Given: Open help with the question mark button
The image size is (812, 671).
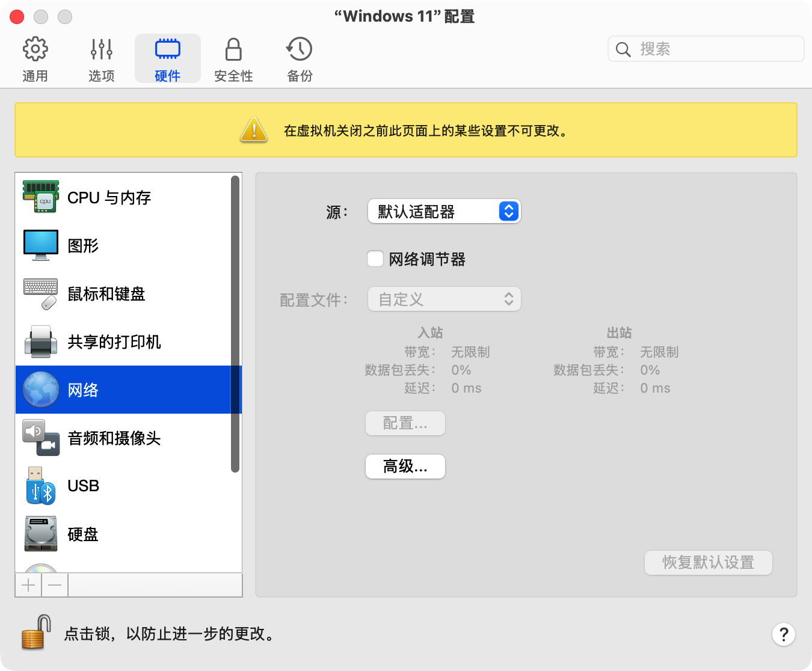Looking at the screenshot, I should click(784, 634).
